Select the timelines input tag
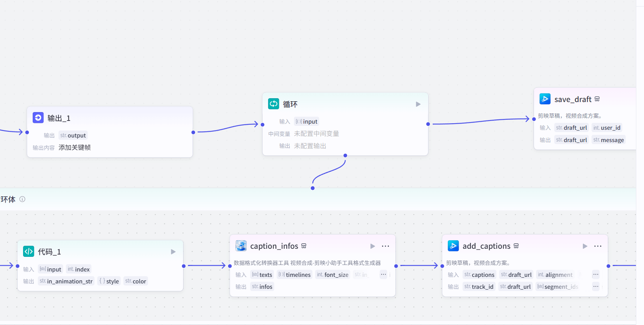 coord(295,275)
